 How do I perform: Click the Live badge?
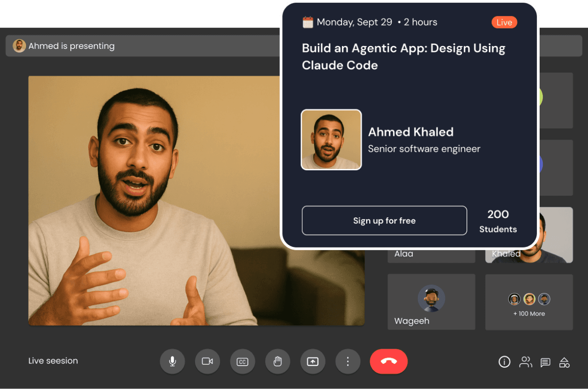504,22
